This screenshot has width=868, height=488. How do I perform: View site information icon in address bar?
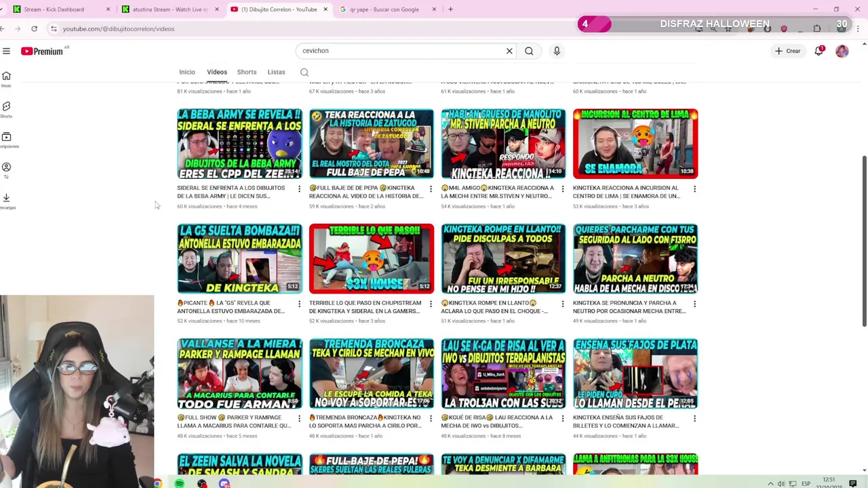tap(54, 28)
